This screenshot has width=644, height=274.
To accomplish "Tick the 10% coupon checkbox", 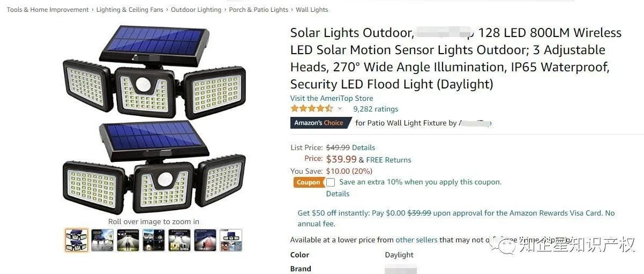I will [331, 182].
